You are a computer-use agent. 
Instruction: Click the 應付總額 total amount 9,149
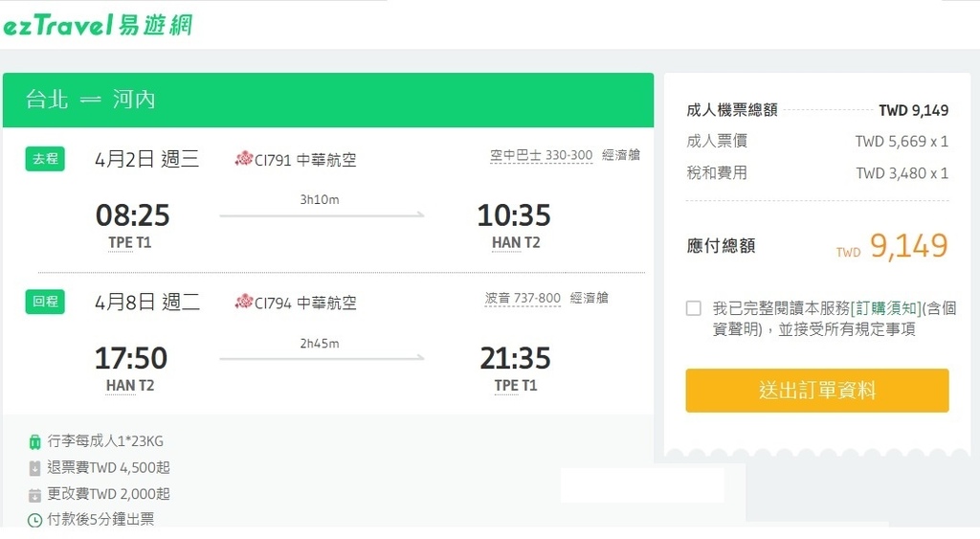point(908,246)
